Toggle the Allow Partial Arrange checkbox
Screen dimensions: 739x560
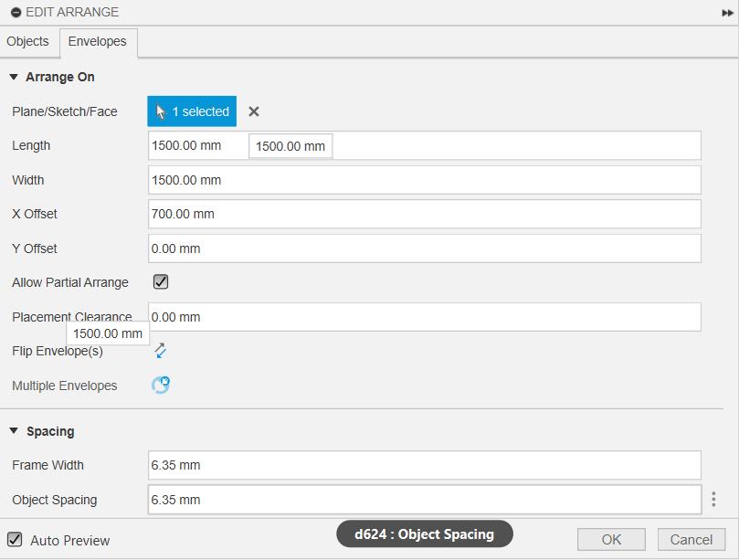pos(161,282)
